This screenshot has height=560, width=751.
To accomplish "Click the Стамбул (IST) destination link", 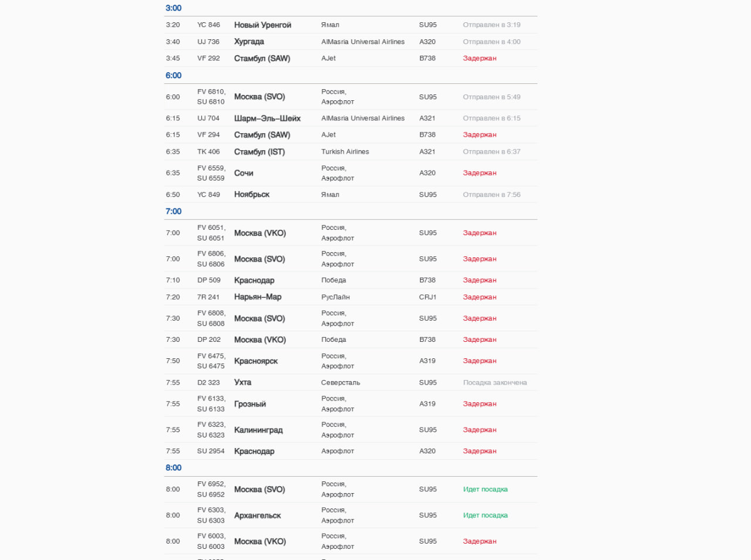I will tap(259, 152).
